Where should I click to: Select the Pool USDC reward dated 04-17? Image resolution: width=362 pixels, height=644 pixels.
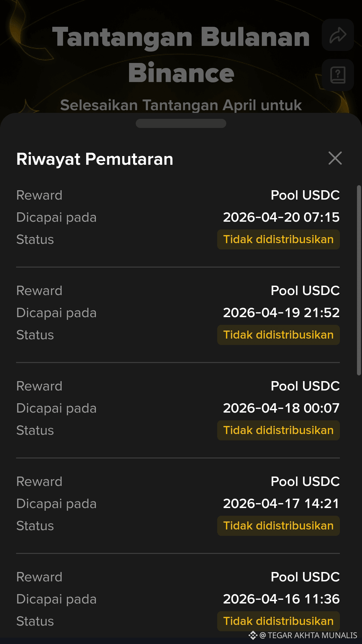(305, 482)
